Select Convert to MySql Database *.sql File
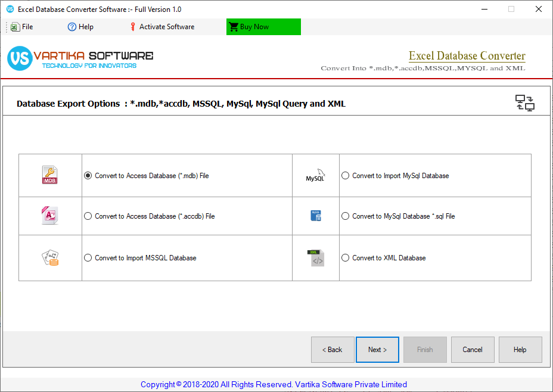Image resolution: width=553 pixels, height=392 pixels. (x=398, y=216)
